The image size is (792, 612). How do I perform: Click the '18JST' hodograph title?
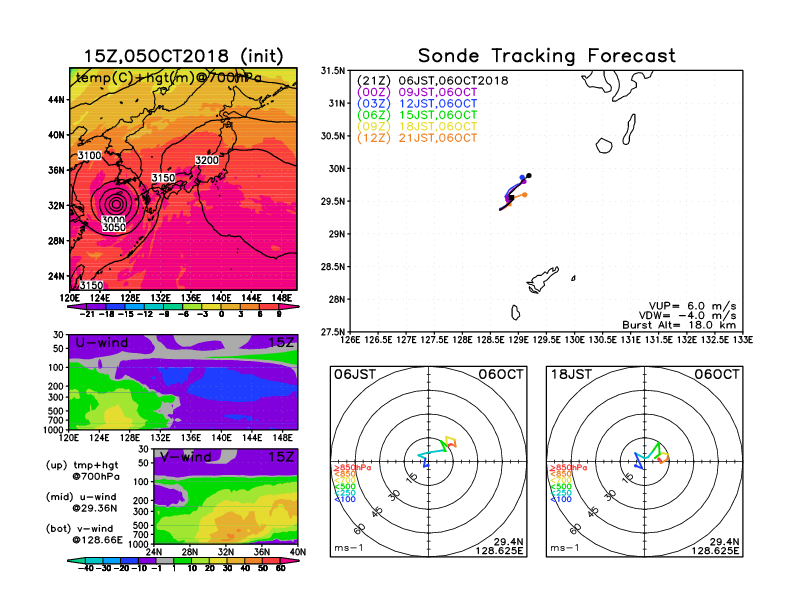pyautogui.click(x=571, y=374)
